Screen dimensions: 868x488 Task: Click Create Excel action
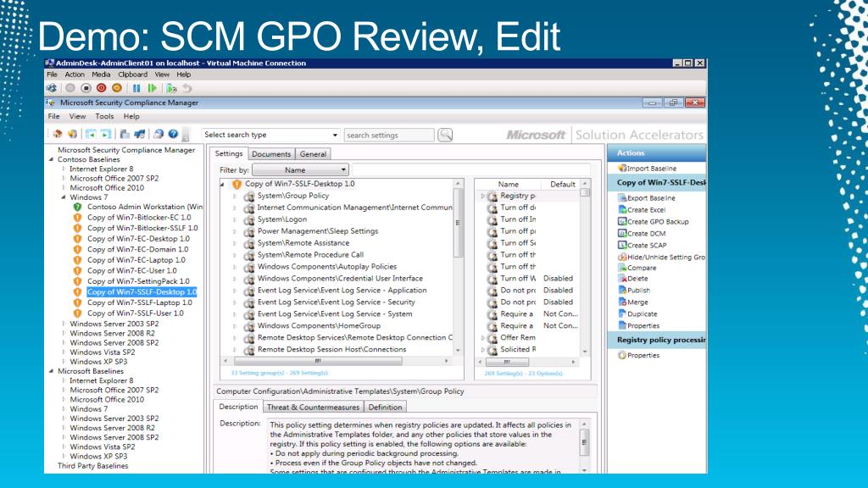click(x=642, y=210)
